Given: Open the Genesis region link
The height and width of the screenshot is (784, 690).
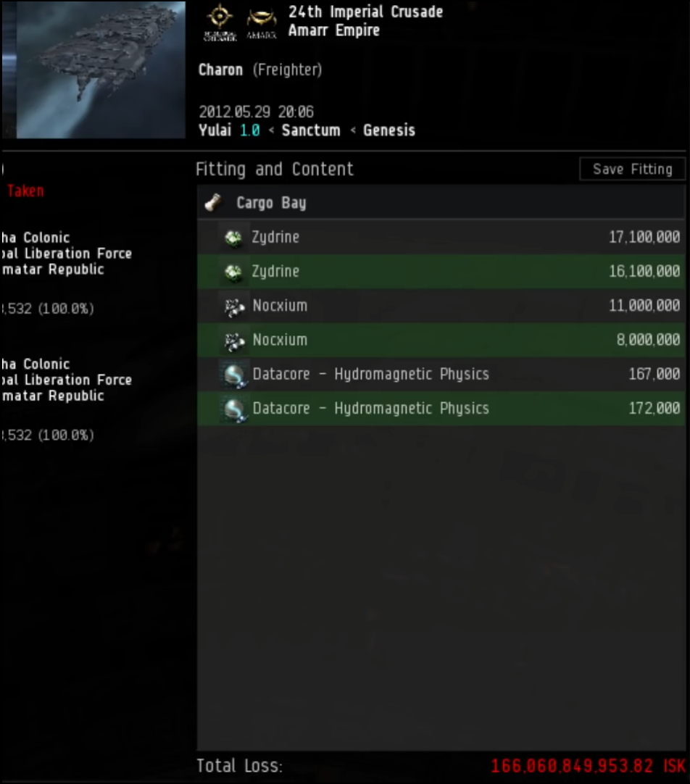Looking at the screenshot, I should (x=389, y=130).
